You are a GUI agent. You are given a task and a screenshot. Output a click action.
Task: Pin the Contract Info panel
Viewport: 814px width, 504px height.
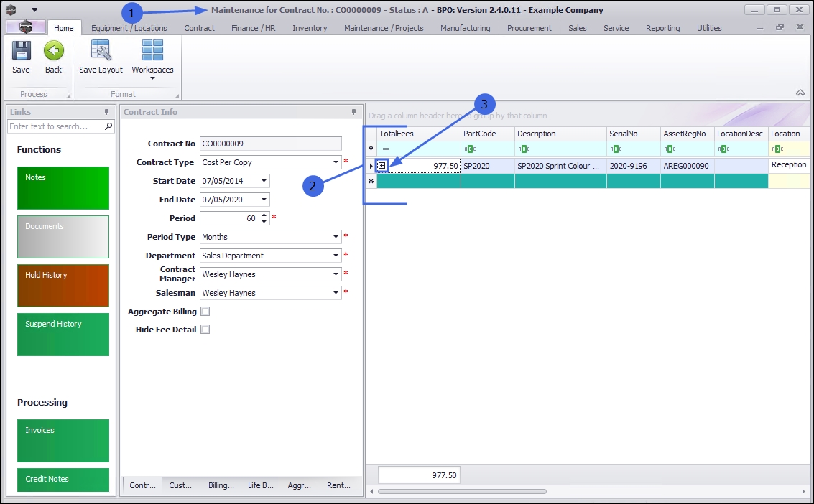[x=353, y=112]
